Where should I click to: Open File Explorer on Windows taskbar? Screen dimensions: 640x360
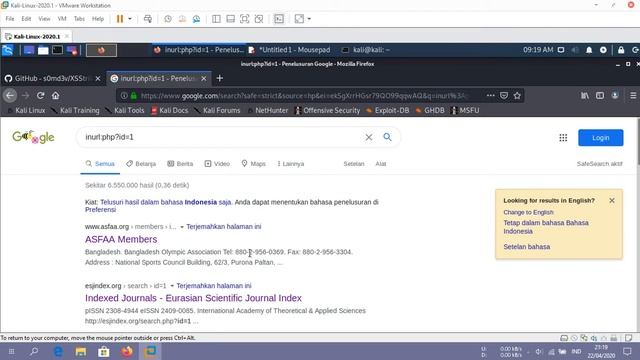point(80,351)
